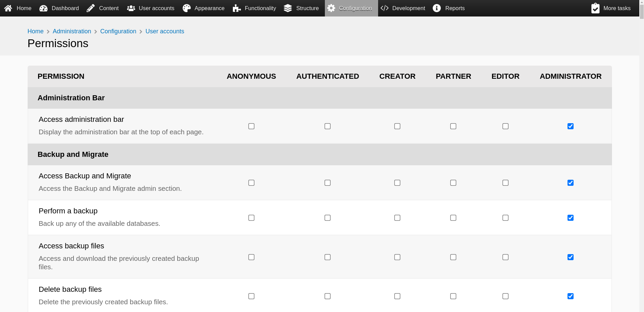Screen dimensions: 644x312
Task: Enable Access backup files for Anonymous
Action: [251, 257]
